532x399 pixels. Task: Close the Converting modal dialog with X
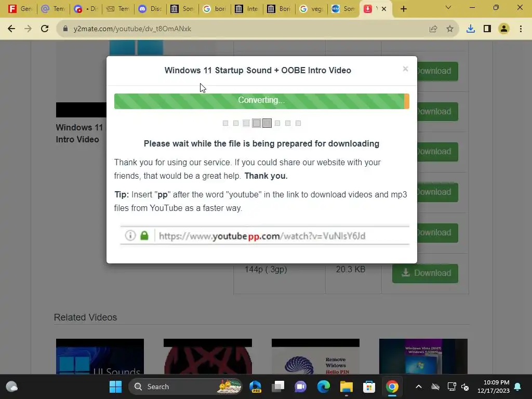405,69
